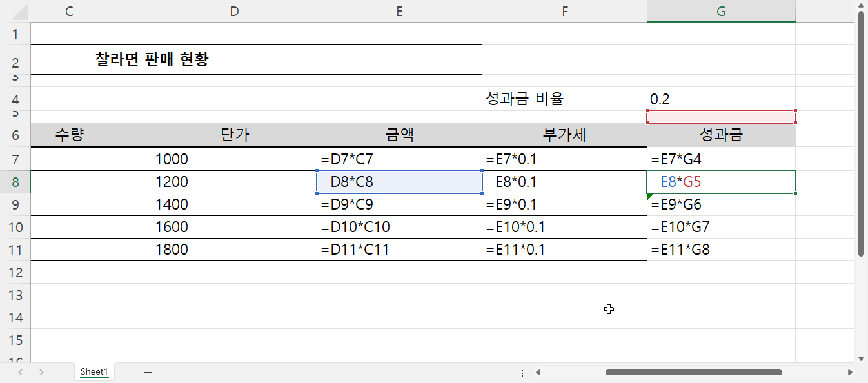Select row 1 header
The image size is (868, 383).
click(15, 34)
